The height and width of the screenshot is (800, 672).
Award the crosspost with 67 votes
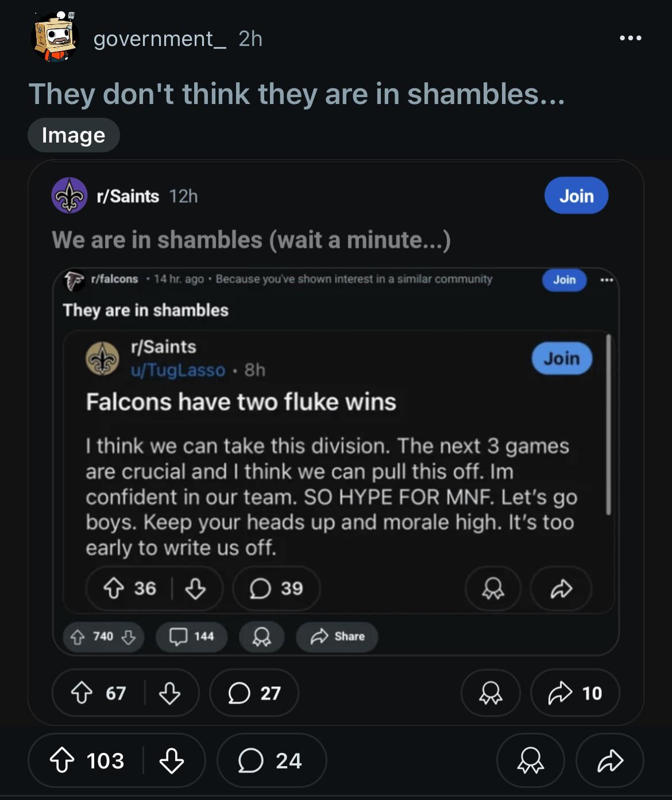[x=491, y=693]
